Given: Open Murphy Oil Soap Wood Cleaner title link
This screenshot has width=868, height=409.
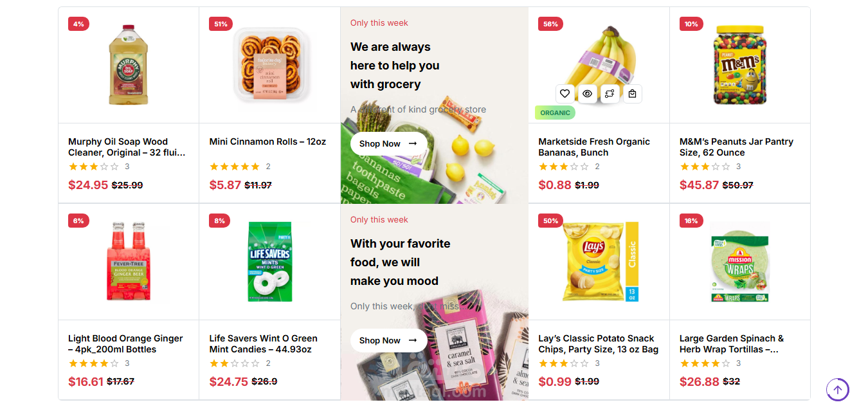Looking at the screenshot, I should click(127, 147).
